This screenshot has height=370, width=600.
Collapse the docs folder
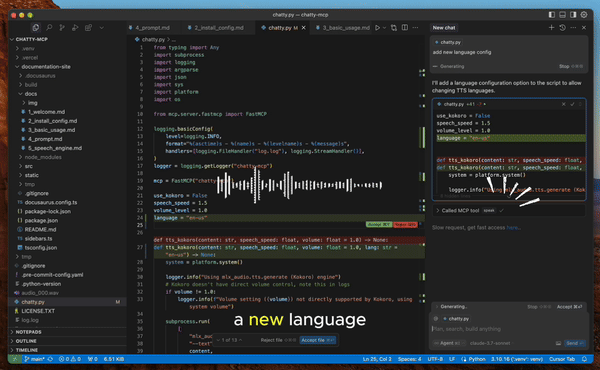coord(67,94)
